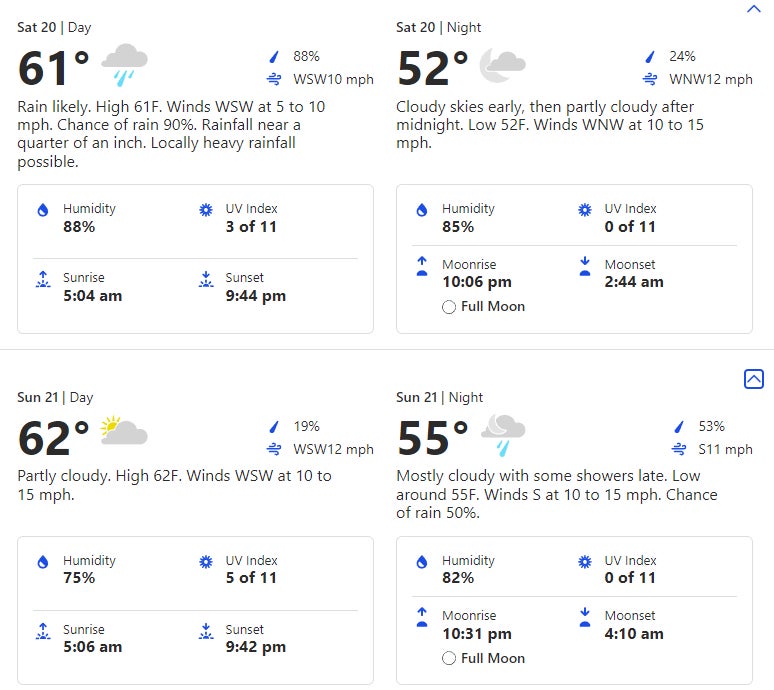
Task: Collapse the Sun 21 forecast details chevron
Action: [754, 379]
